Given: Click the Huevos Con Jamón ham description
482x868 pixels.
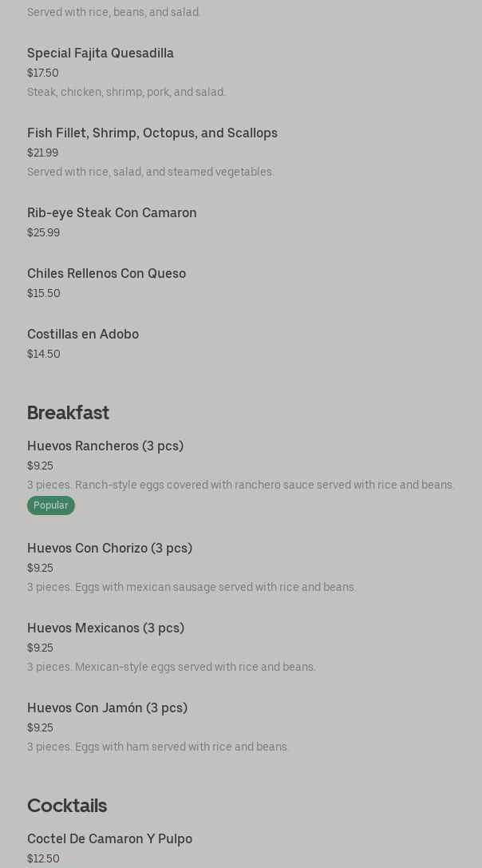Looking at the screenshot, I should [158, 747].
